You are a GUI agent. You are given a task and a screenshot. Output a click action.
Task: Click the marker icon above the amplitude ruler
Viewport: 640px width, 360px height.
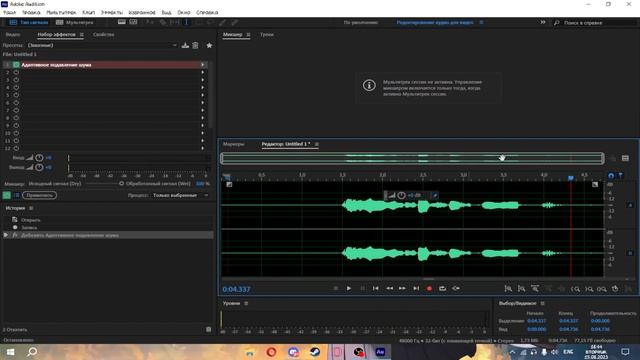click(620, 176)
